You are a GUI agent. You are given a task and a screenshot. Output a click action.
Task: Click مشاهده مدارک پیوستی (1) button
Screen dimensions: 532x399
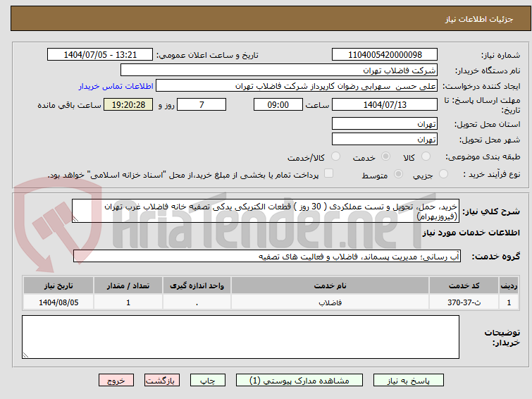299,381
